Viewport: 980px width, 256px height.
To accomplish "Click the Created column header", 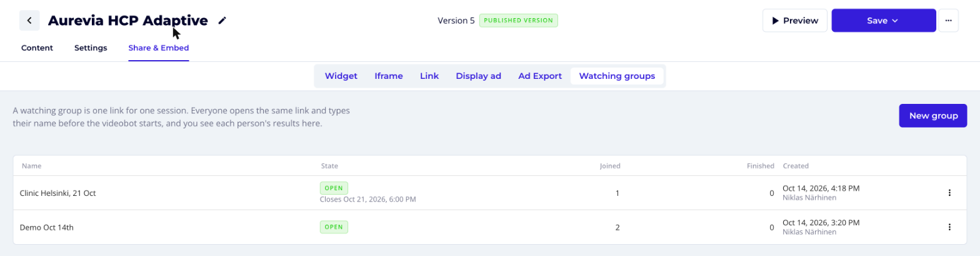I will click(x=796, y=166).
